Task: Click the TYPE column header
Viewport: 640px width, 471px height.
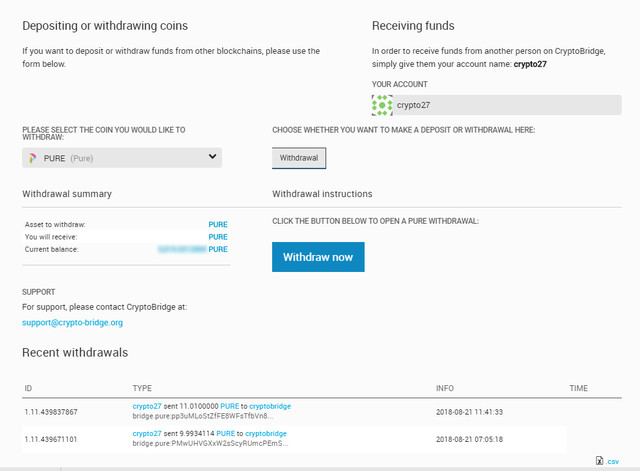Action: [x=142, y=388]
